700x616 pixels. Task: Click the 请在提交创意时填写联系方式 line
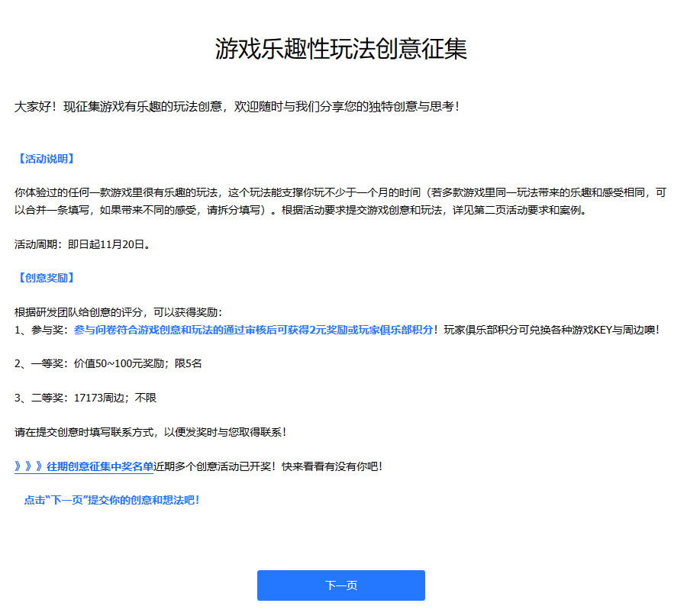[150, 432]
